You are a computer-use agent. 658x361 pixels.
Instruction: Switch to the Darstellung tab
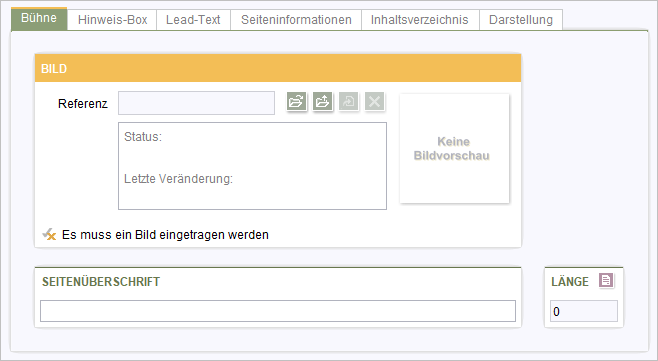(521, 20)
